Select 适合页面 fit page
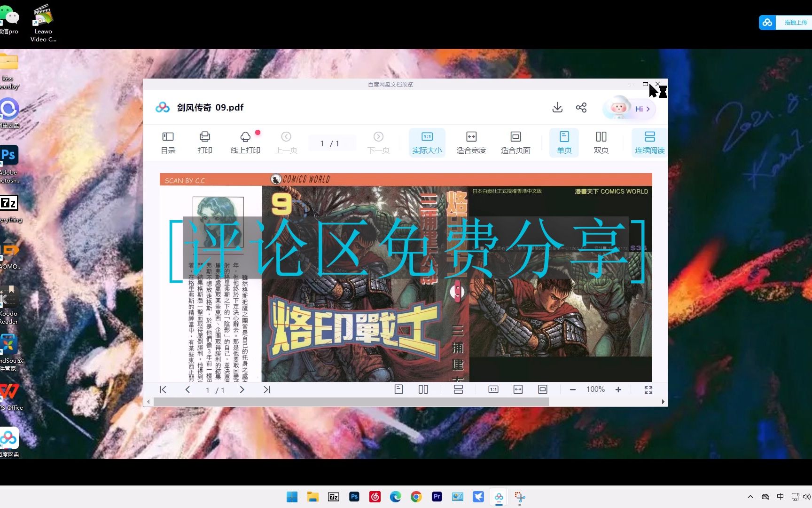Screen dimensions: 812x508 click(515, 143)
